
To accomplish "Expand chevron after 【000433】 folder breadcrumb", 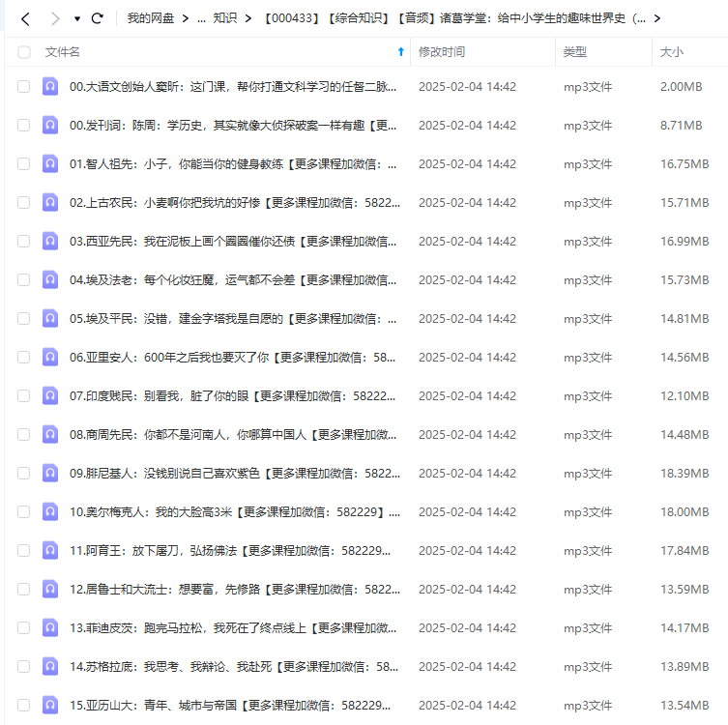I will point(657,18).
